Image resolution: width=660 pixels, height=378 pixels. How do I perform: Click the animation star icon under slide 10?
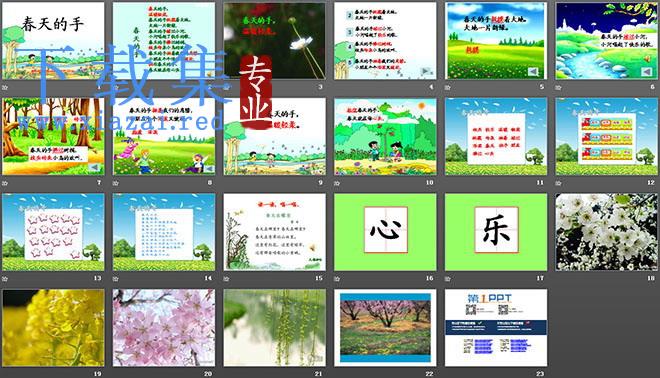click(337, 183)
